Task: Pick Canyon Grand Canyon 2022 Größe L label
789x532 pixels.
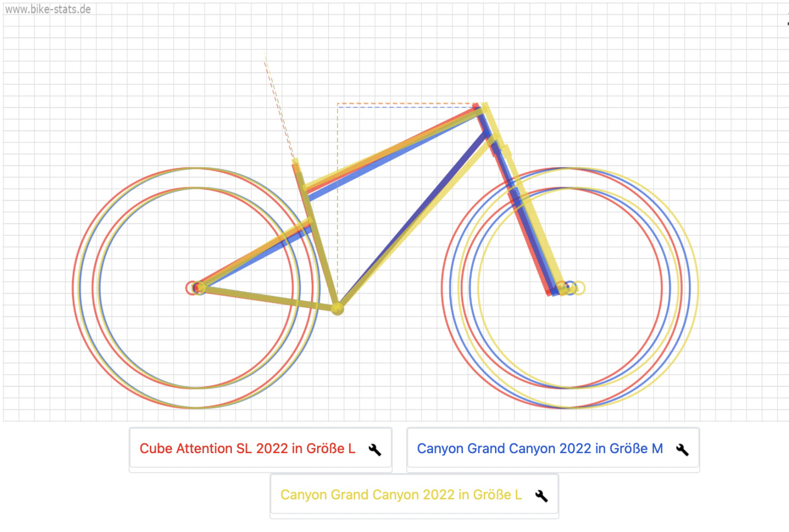Action: [x=400, y=495]
